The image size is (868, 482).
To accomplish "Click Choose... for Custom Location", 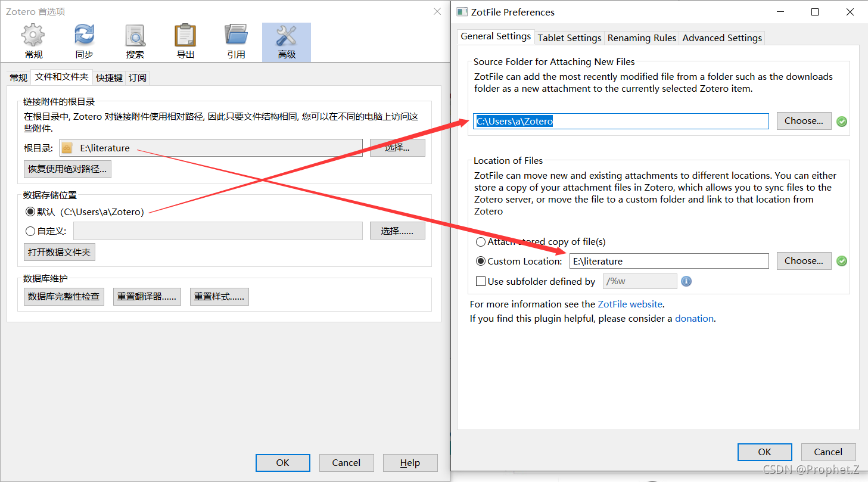I will (x=804, y=261).
